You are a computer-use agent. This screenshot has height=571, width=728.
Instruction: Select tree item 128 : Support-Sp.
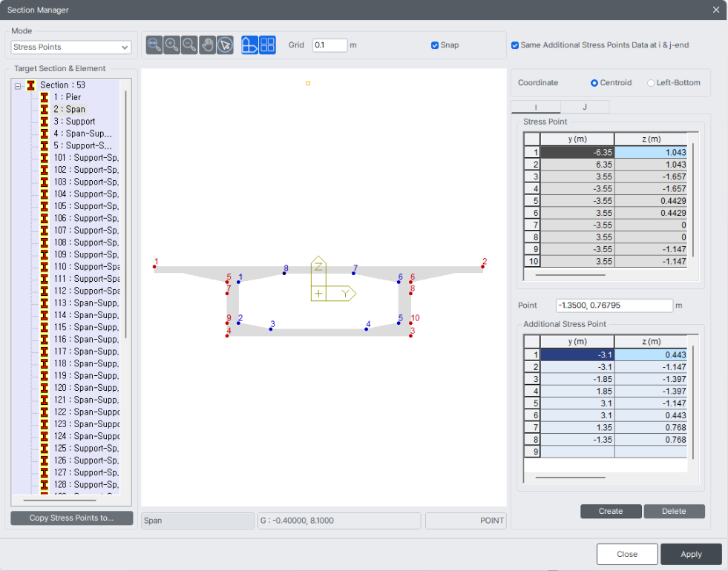click(x=86, y=484)
